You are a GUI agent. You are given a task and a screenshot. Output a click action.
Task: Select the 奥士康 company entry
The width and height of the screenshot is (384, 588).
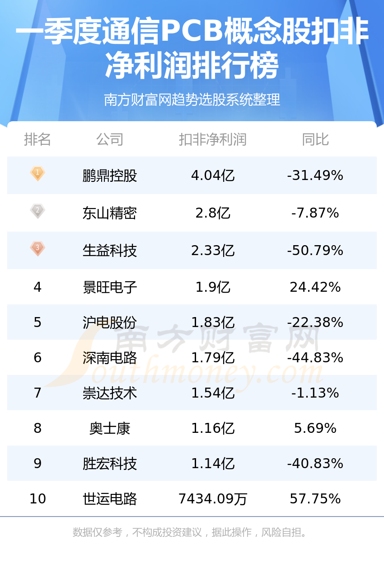pos(110,428)
